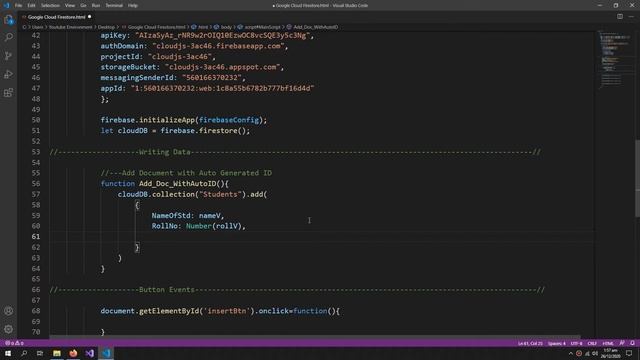Expand the Add_Doc_WithAutoID breadcrumb

click(x=316, y=27)
